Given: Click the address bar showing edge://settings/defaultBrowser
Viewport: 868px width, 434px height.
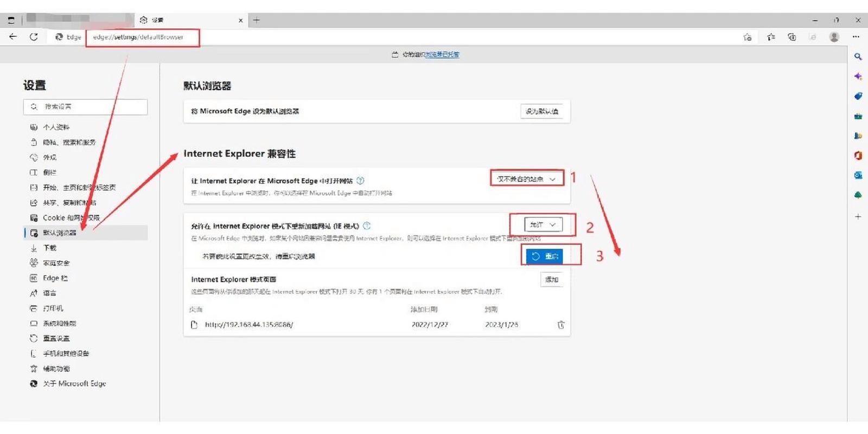Looking at the screenshot, I should tap(138, 37).
